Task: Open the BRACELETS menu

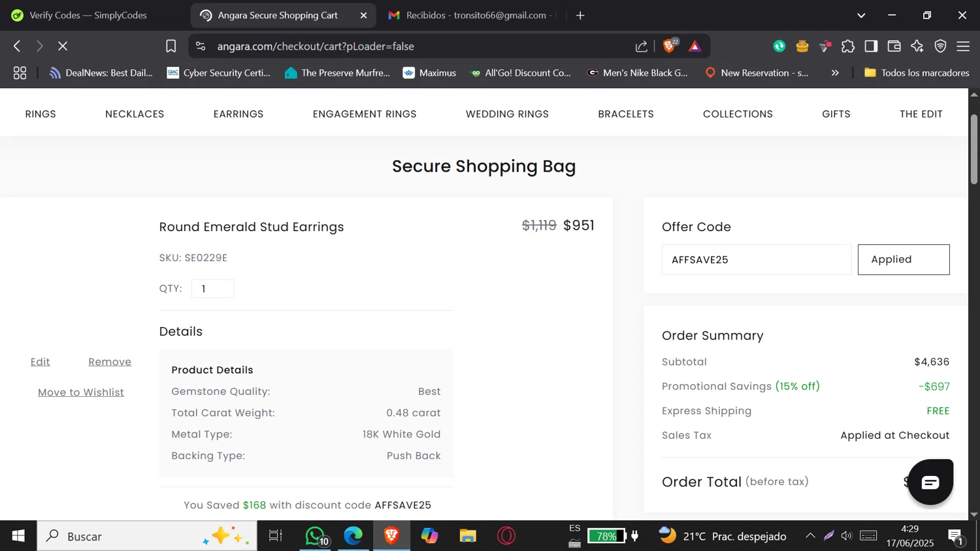Action: (626, 114)
